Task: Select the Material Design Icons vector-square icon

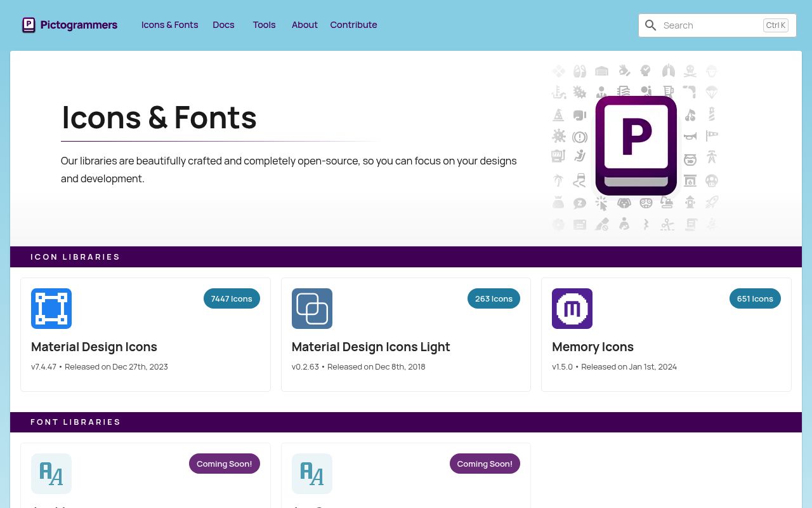Action: tap(51, 309)
